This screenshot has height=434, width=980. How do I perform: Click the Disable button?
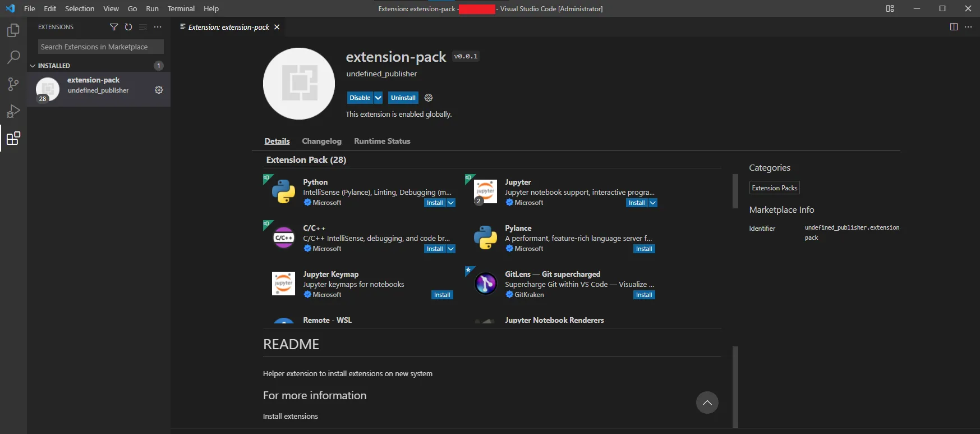point(360,98)
